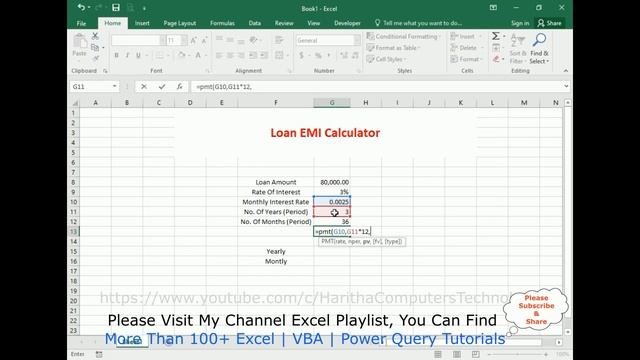Switch to the Developer tab

coord(347,23)
